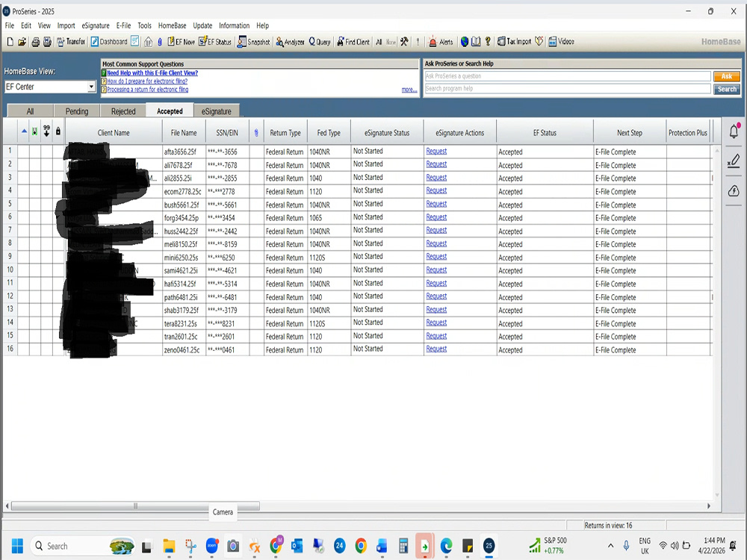Sort by the EF Status column header
Image resolution: width=747 pixels, height=560 pixels.
coord(545,133)
